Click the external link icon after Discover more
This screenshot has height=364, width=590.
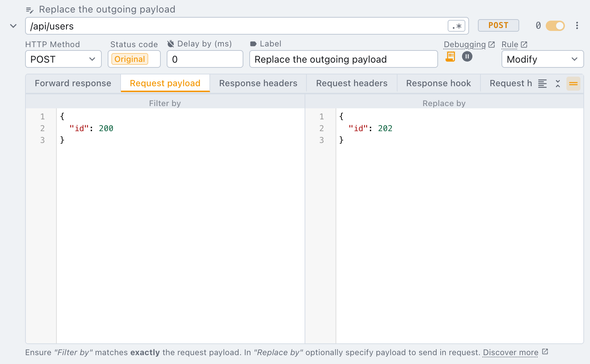[545, 352]
